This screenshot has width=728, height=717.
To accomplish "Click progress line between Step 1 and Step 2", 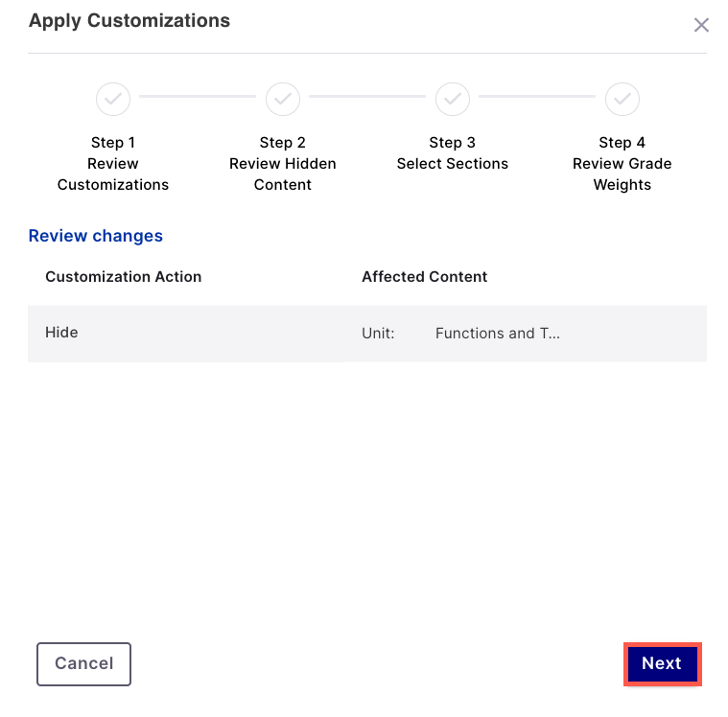I will [x=198, y=97].
